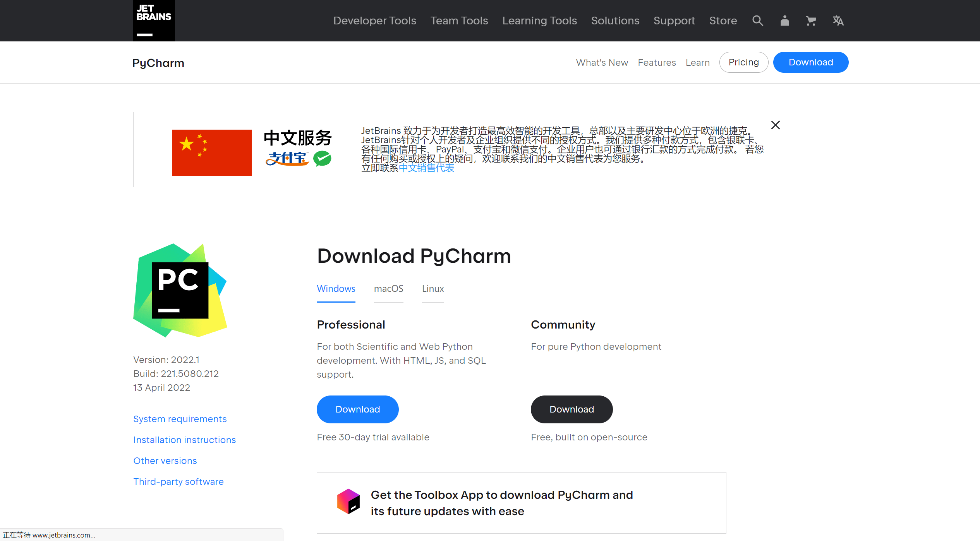Open Developer Tools menu

pos(374,21)
